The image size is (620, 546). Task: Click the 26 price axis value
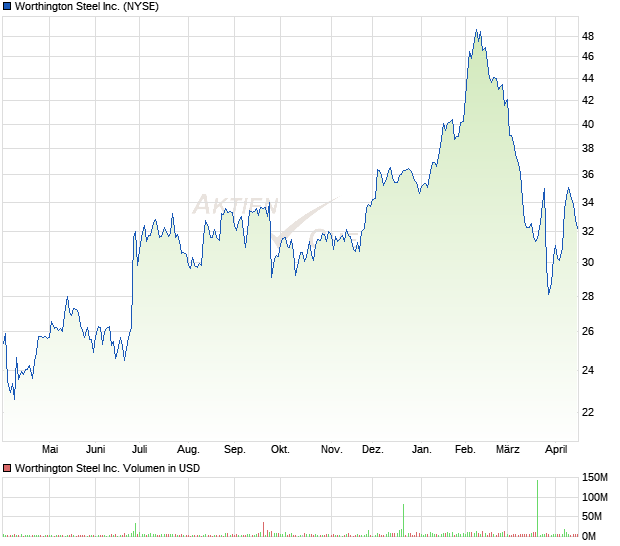point(588,332)
